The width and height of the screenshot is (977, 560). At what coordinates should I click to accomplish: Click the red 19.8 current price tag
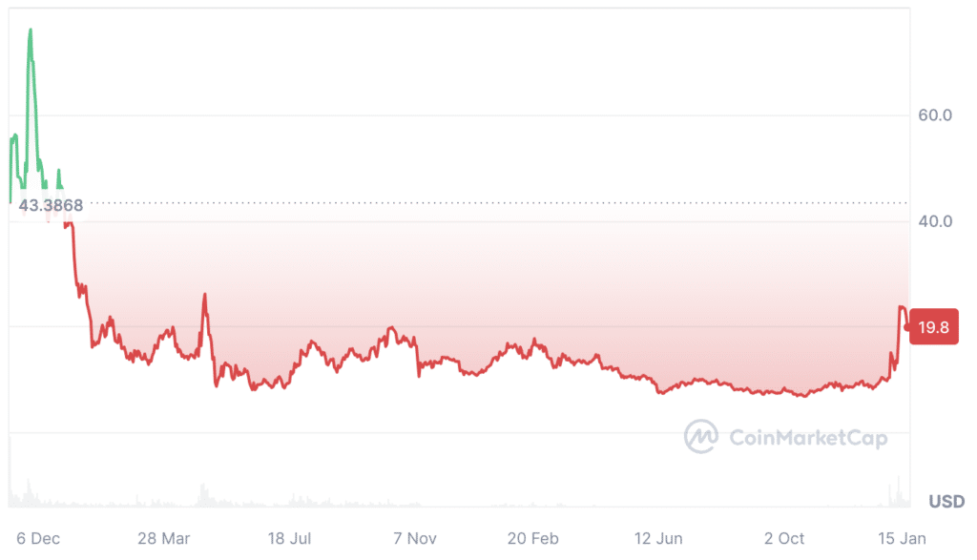tap(933, 327)
